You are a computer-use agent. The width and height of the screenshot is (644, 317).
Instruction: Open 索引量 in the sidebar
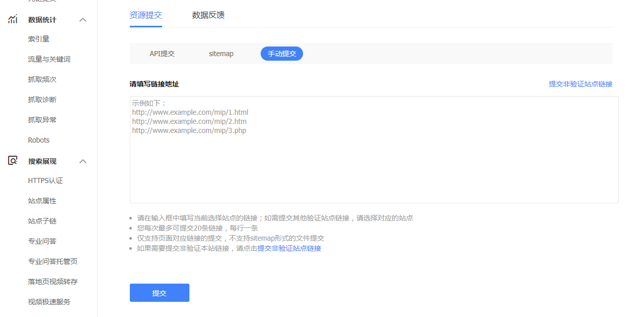point(39,39)
